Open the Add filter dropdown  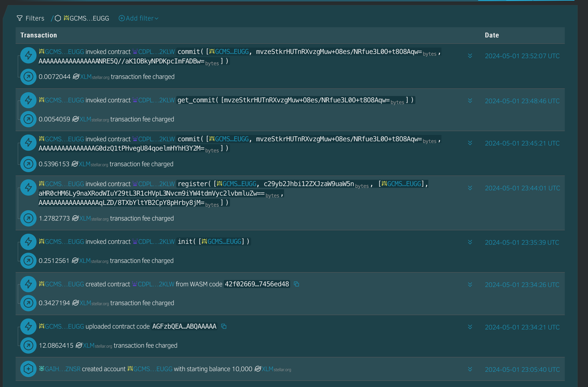click(x=139, y=18)
